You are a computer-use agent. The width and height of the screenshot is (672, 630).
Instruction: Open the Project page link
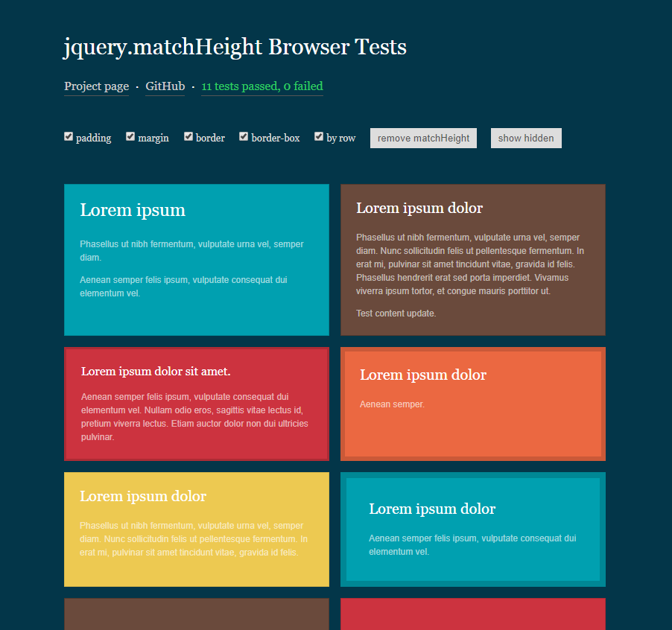tap(96, 86)
